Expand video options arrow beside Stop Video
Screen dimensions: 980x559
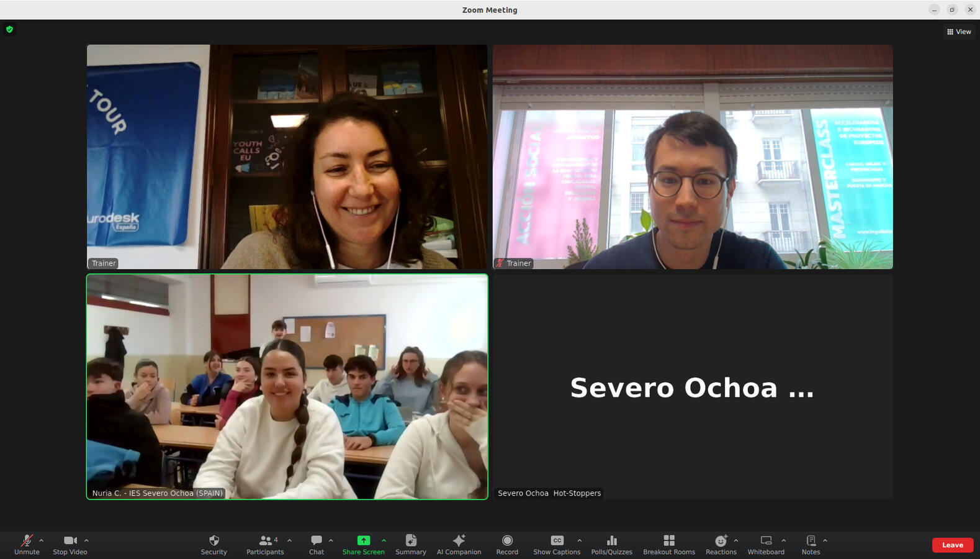tap(86, 540)
